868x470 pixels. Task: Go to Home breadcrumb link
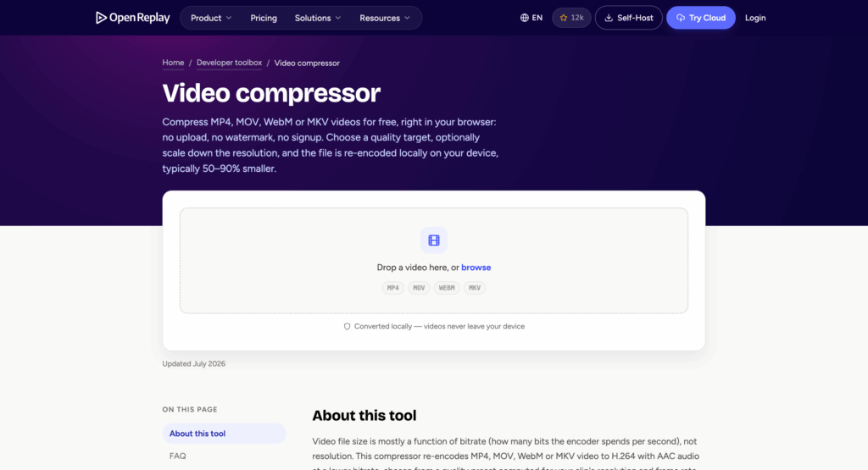point(173,63)
